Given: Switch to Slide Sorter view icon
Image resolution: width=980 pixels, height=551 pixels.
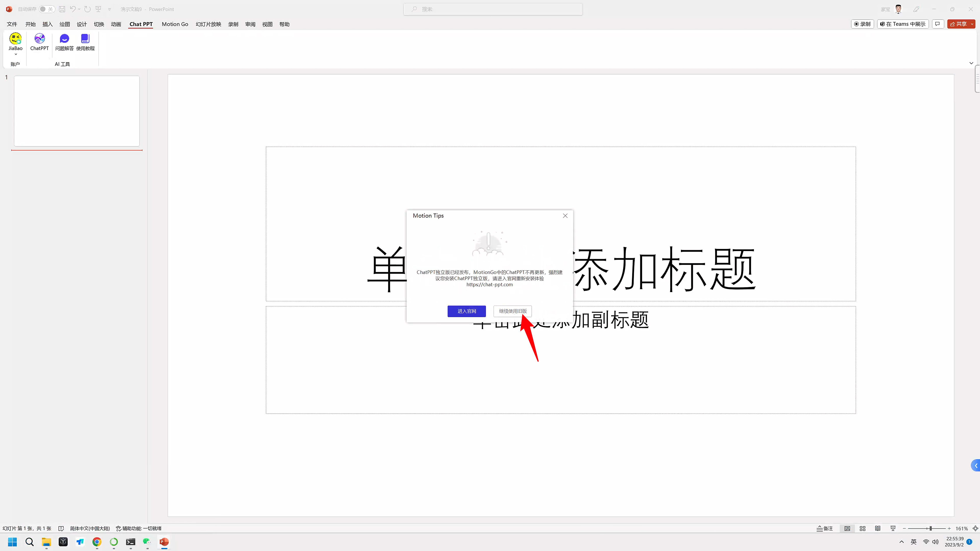Looking at the screenshot, I should pyautogui.click(x=863, y=528).
